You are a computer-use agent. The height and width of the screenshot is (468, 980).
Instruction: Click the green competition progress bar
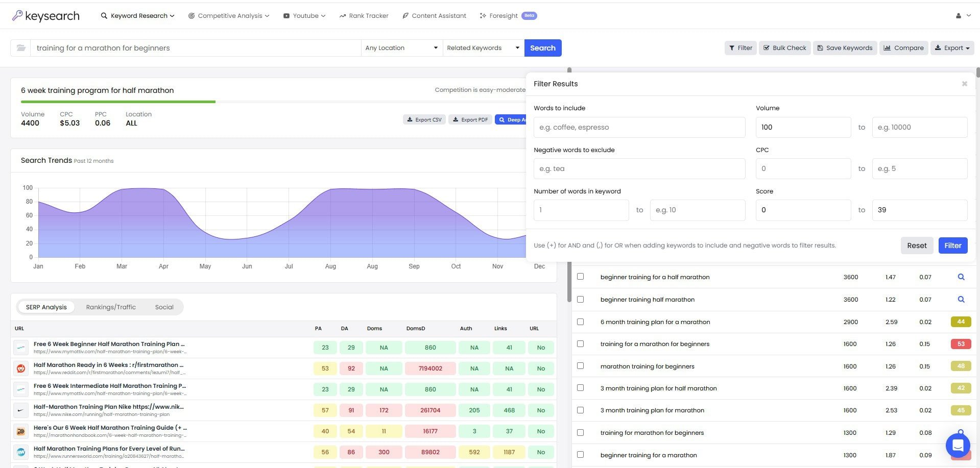(x=118, y=102)
